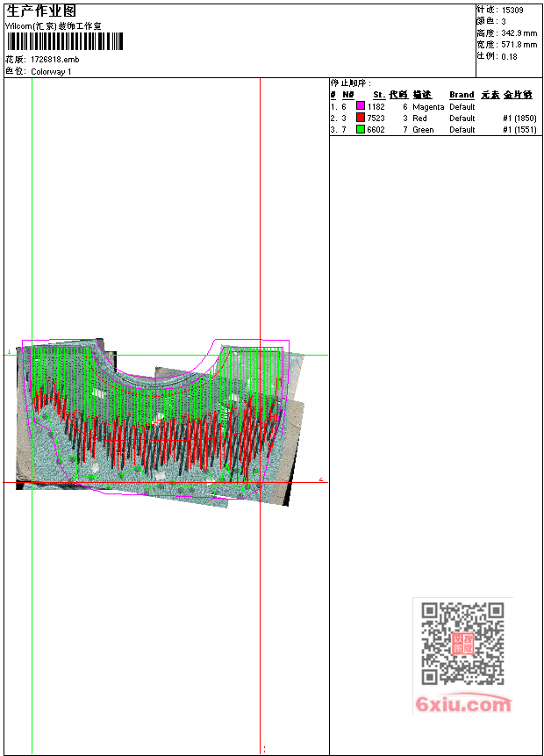Click the 描述 column header
Viewport: 544px width, 756px height.
[x=422, y=95]
